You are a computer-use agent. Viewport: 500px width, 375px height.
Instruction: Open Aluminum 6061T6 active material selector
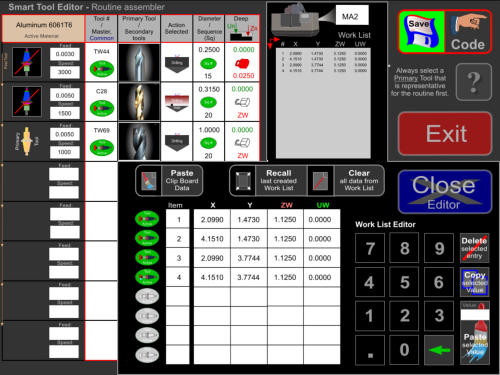tap(43, 29)
